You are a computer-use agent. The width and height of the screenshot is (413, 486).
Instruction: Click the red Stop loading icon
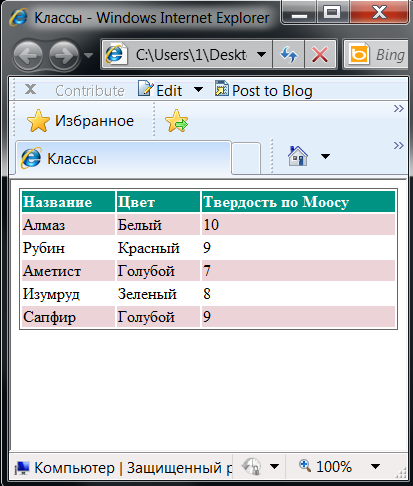pyautogui.click(x=320, y=55)
